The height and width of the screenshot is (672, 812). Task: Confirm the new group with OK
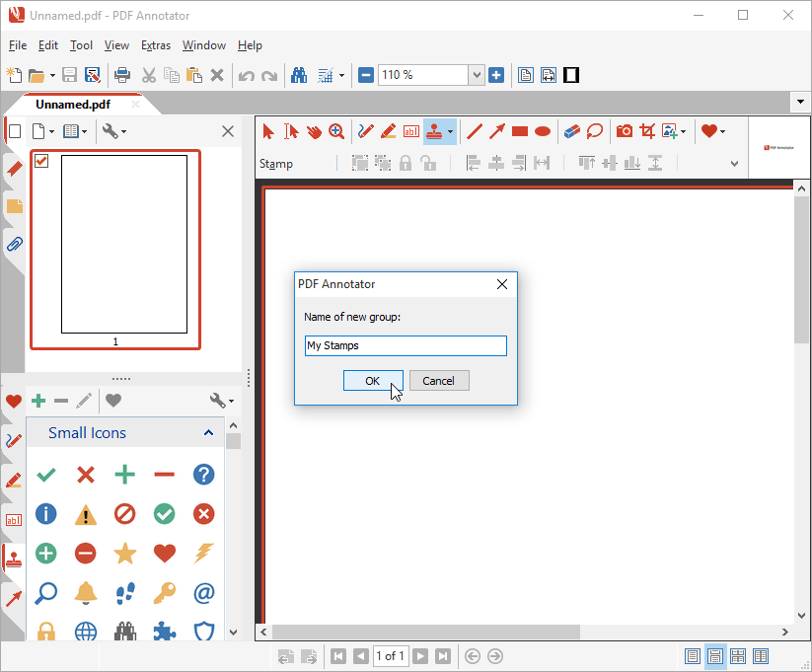(x=372, y=381)
